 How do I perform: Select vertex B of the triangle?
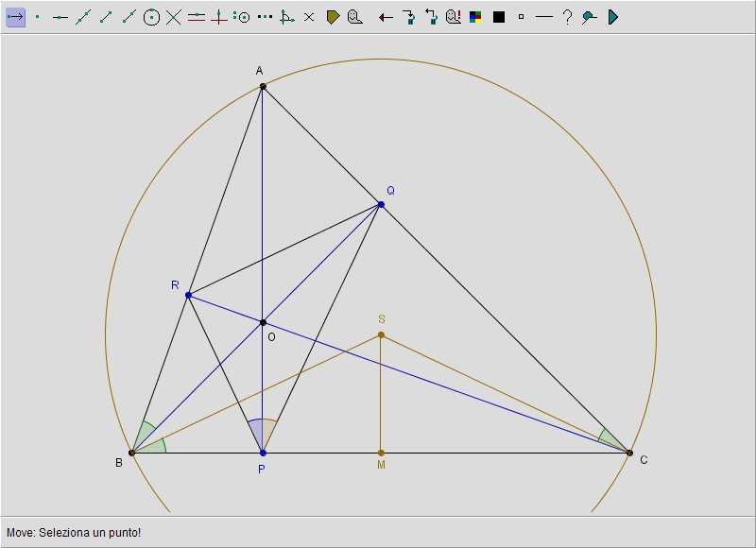pos(131,453)
